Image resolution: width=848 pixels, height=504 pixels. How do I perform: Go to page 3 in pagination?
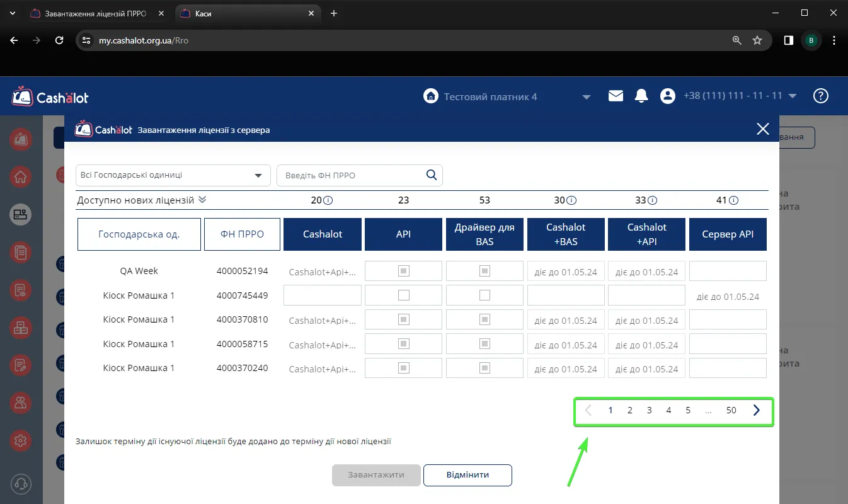(x=649, y=410)
